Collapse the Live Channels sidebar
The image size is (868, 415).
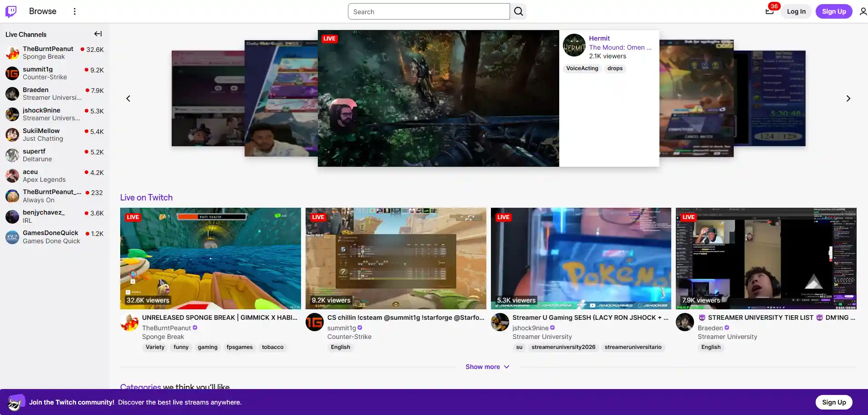pos(98,34)
